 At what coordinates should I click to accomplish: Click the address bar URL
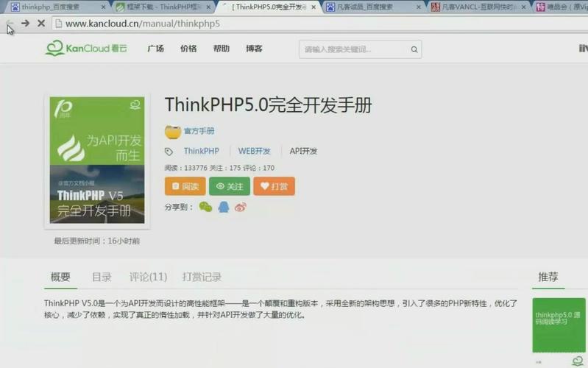(143, 24)
